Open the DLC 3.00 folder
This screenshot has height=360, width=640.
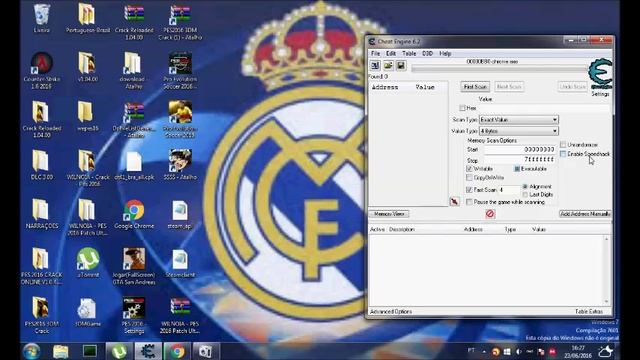(42, 165)
